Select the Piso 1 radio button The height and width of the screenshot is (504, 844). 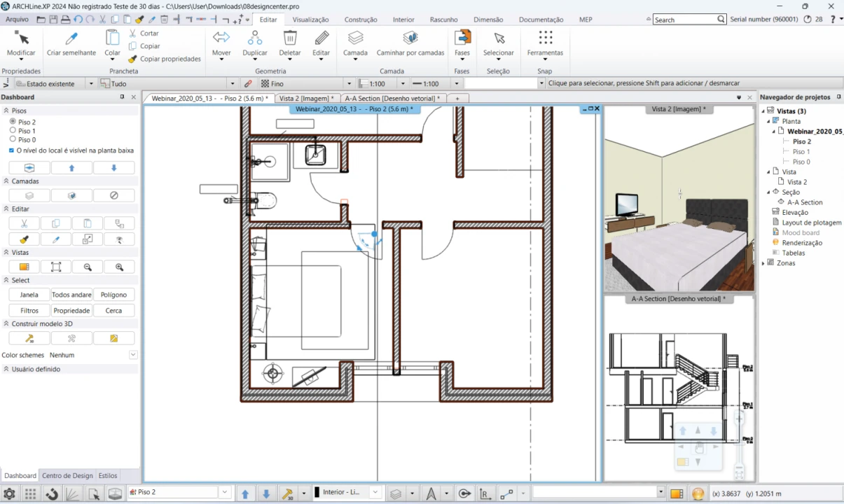pos(13,130)
